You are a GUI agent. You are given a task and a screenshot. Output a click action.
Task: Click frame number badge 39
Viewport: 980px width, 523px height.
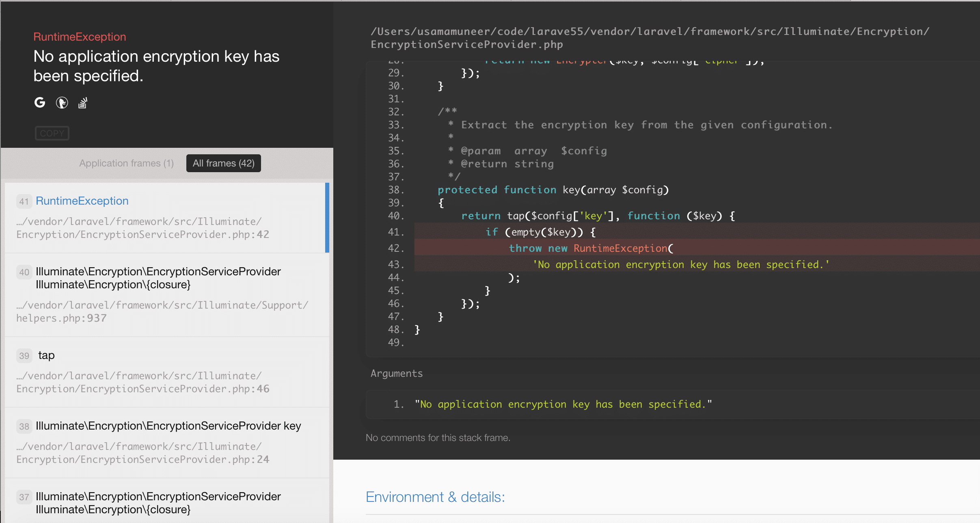[24, 356]
